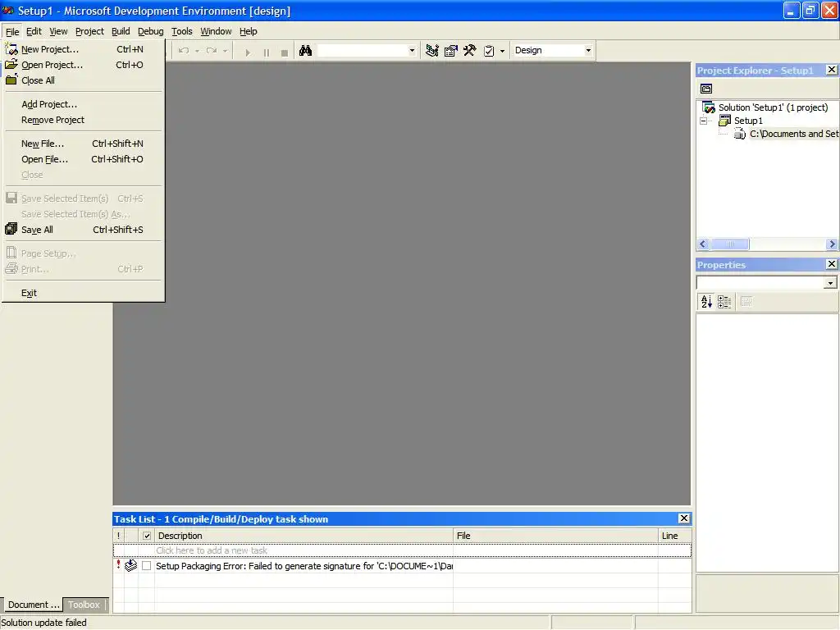Screen dimensions: 840x630
Task: Choose Open File... from File menu
Action: click(83, 159)
